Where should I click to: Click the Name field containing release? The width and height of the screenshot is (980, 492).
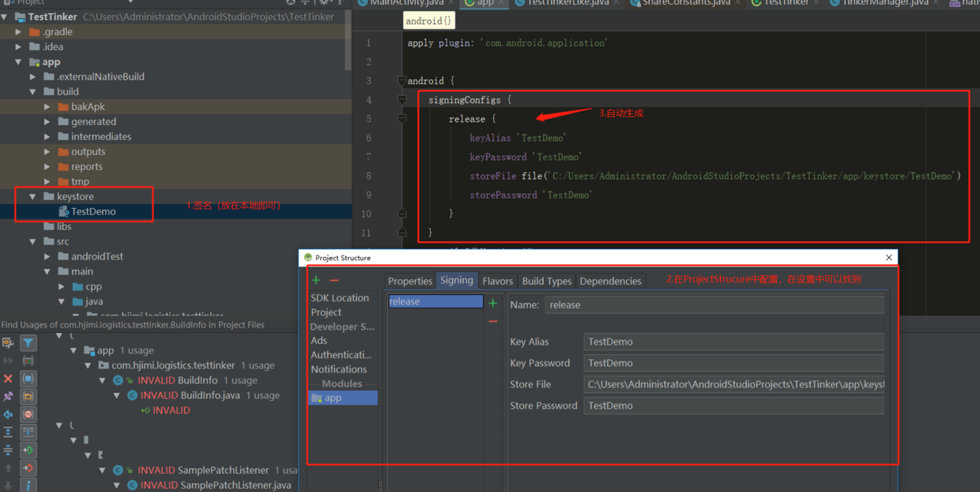714,305
